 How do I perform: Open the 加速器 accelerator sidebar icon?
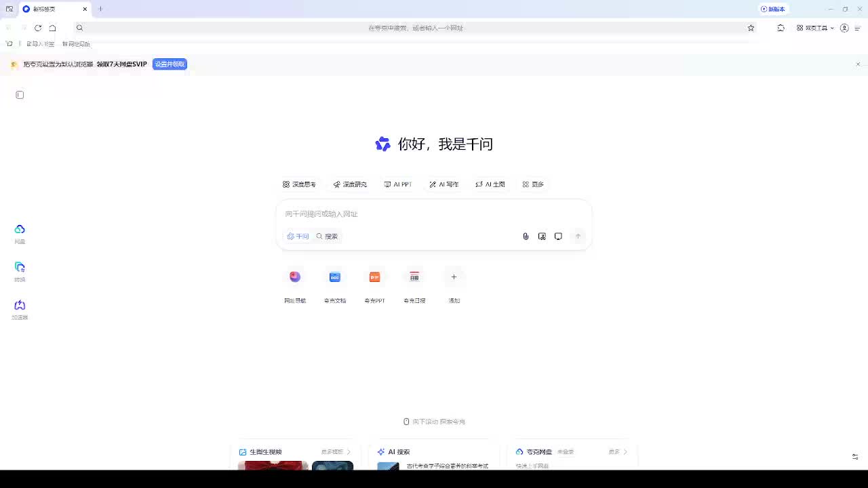tap(20, 306)
